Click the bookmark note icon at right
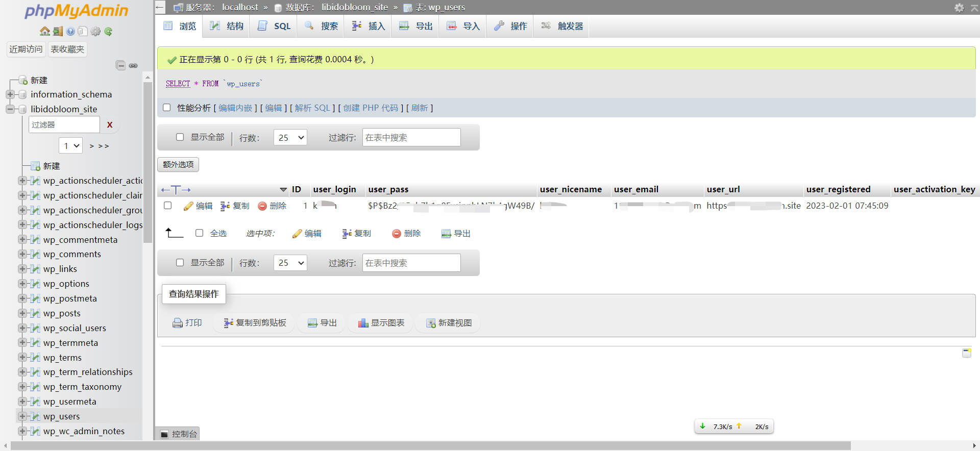This screenshot has width=980, height=451. [966, 353]
